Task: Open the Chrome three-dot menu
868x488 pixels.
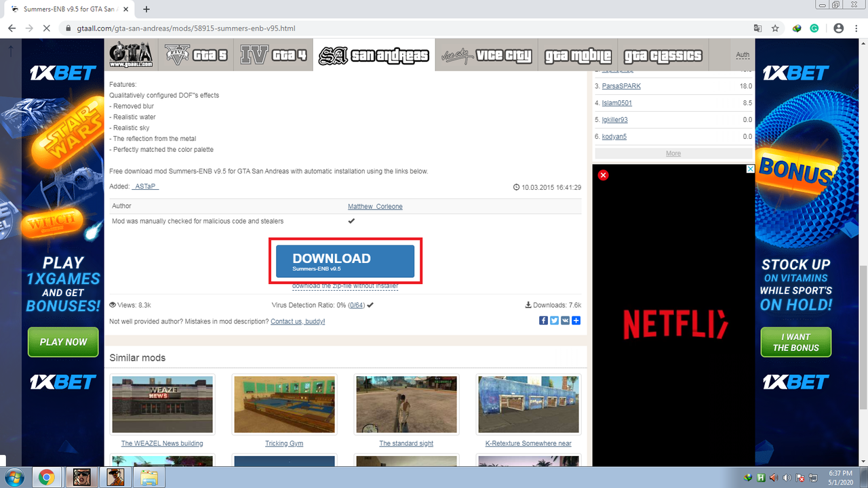Action: click(x=856, y=28)
